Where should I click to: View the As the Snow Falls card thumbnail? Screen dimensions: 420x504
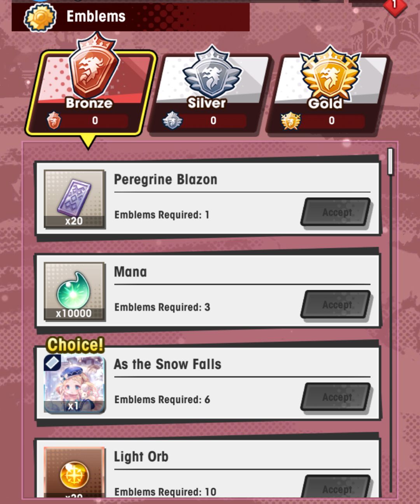(74, 384)
